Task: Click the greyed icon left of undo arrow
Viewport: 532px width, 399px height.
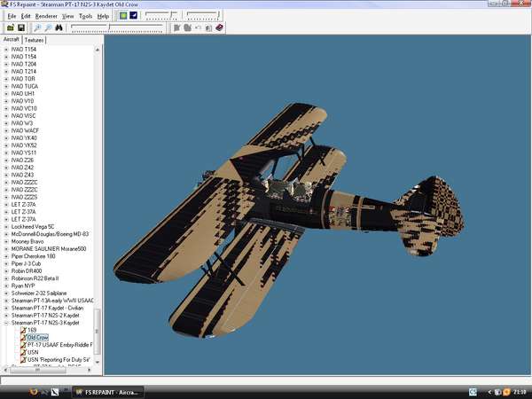Action: click(x=187, y=27)
